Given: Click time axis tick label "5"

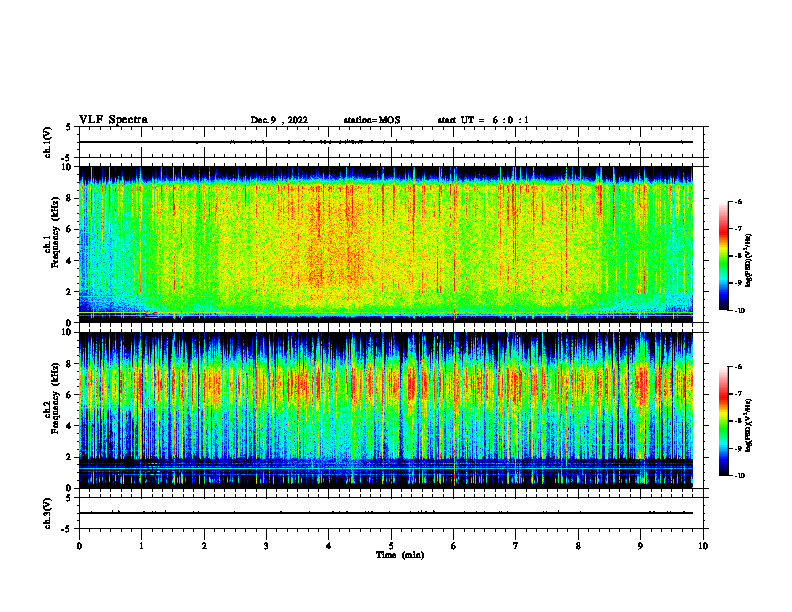Looking at the screenshot, I should pyautogui.click(x=391, y=546).
